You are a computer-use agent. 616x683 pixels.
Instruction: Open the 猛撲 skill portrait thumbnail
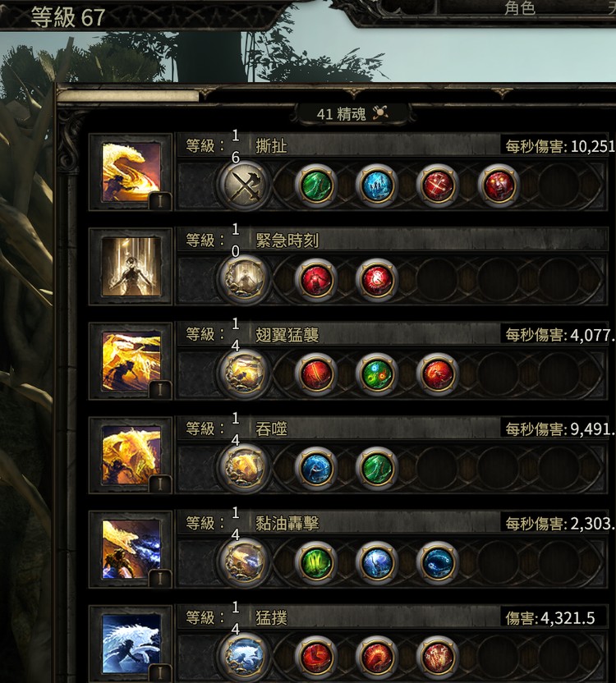click(131, 644)
